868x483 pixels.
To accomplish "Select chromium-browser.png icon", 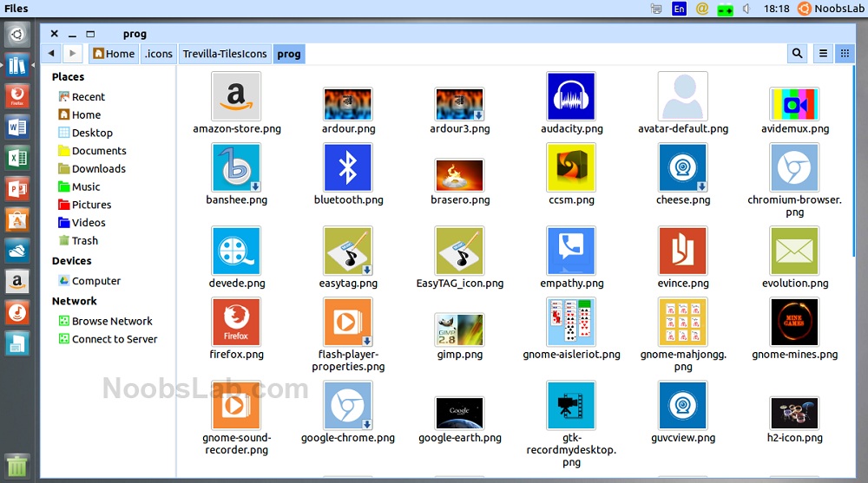I will tap(794, 167).
